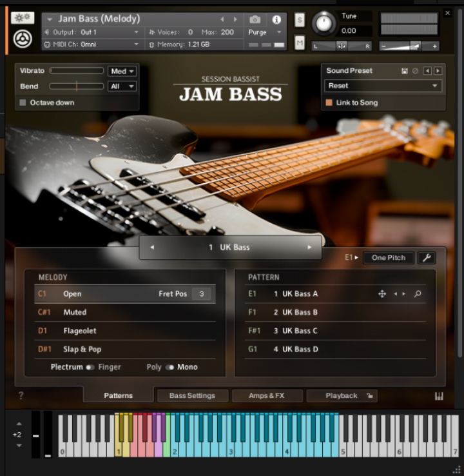Screen dimensions: 464x476
Task: Click the output volume slider
Action: click(409, 46)
